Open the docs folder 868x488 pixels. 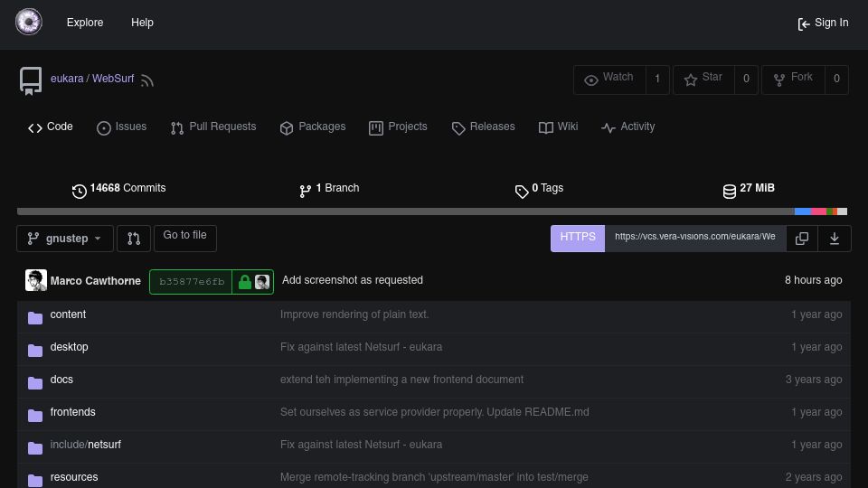tap(61, 380)
